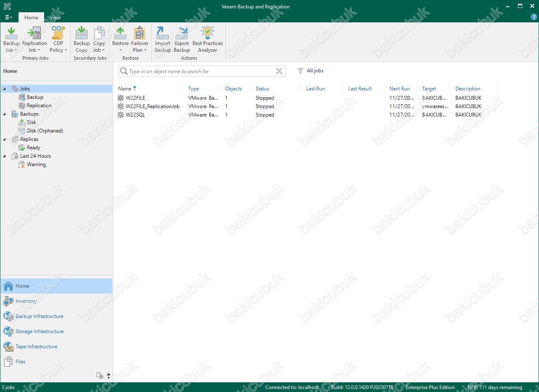539x392 pixels.
Task: Select Ready under Replicas
Action: (x=33, y=148)
